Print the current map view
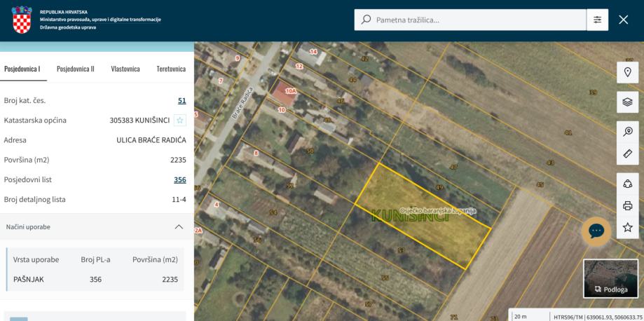Image resolution: width=644 pixels, height=321 pixels. (627, 205)
